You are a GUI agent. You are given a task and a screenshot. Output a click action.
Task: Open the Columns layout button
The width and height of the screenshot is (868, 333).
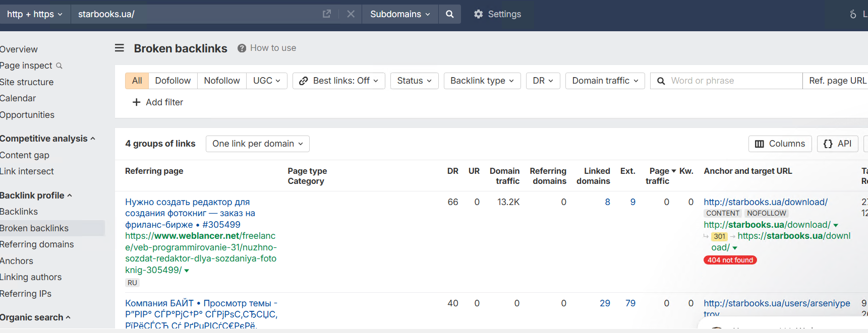pos(780,144)
